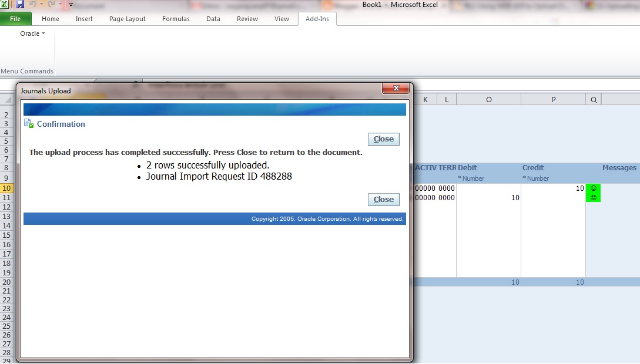Click the Save icon on Quick Access Toolbar

19,4
